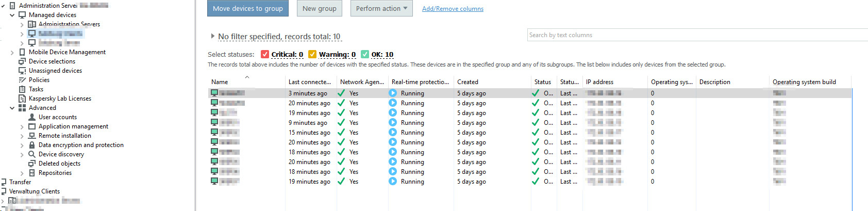868x211 pixels.
Task: Toggle the Critical status checkbox
Action: [265, 54]
